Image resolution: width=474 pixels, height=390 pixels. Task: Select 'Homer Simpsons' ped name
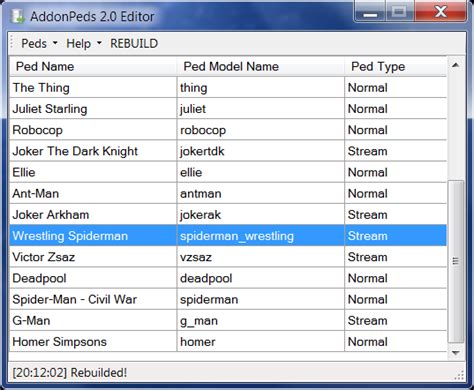(x=60, y=342)
